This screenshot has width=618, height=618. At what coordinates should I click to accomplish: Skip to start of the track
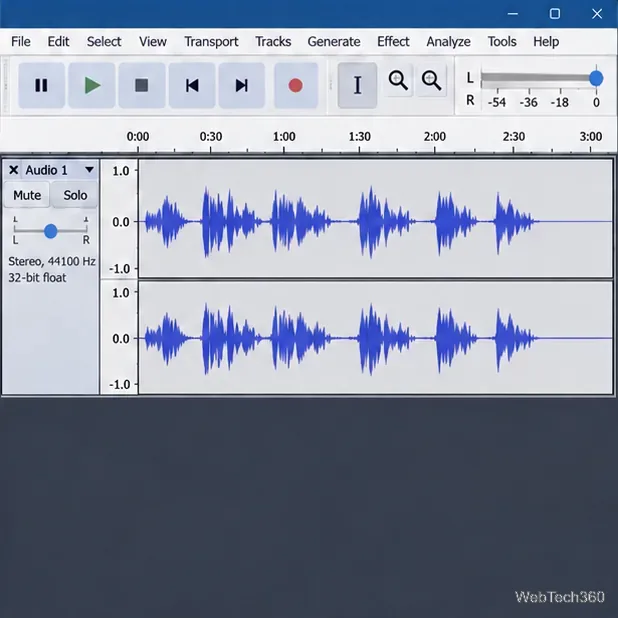(192, 85)
